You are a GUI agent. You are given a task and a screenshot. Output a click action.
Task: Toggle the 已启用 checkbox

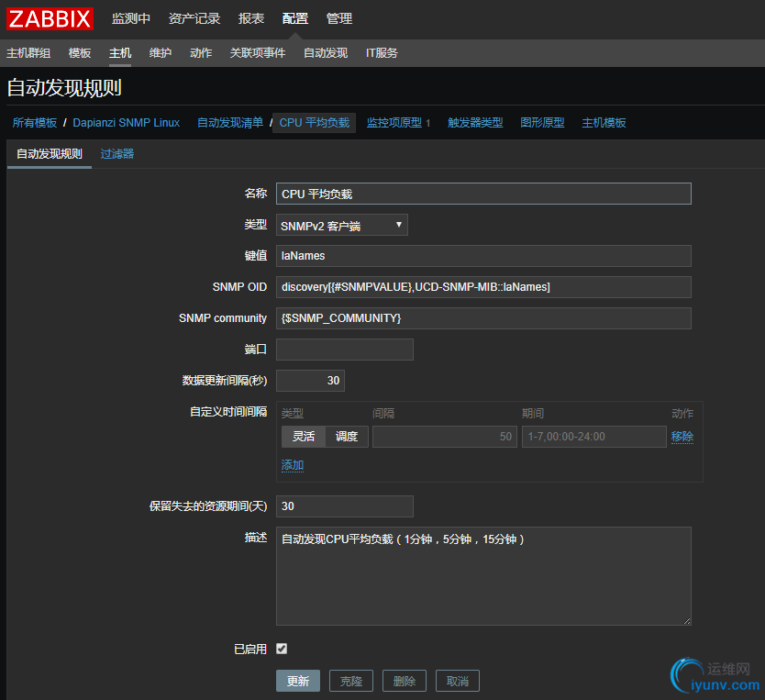[282, 649]
